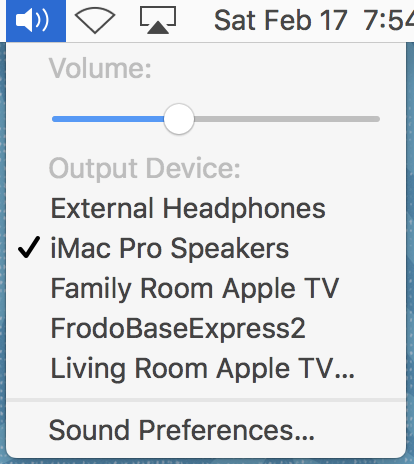Raise volume by clicking the gray unfilled track
The width and height of the screenshot is (414, 464).
287,119
